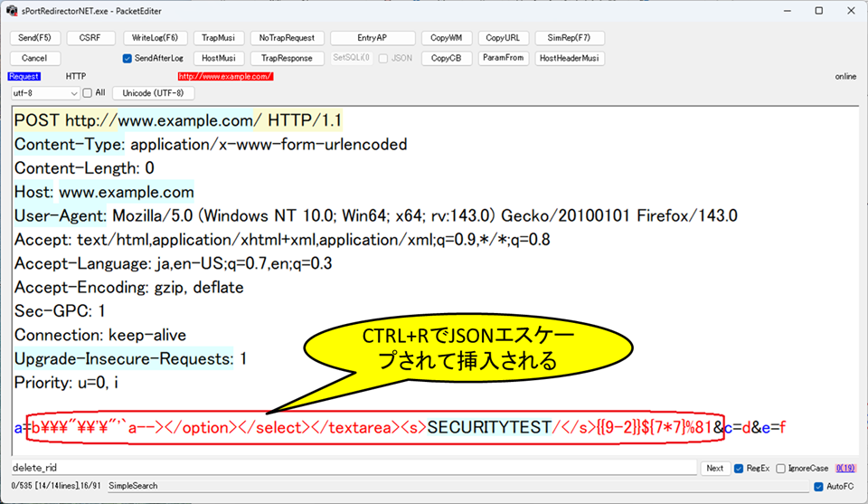Viewport: 868px width, 504px height.
Task: Click the disabled SetSQLi(0 button
Action: click(x=351, y=58)
